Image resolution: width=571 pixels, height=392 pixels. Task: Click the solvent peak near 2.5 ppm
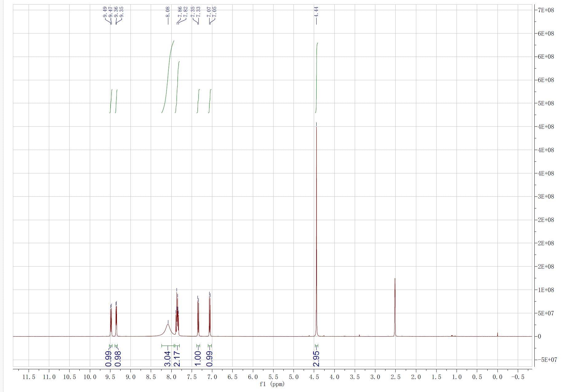pos(395,307)
